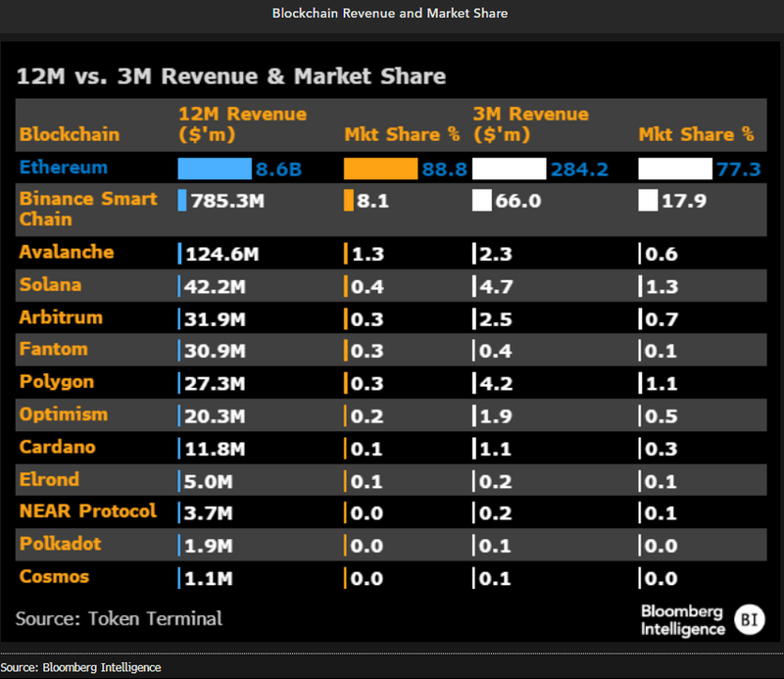
Task: Click Binance's 66.0 3M revenue value
Action: (x=518, y=201)
